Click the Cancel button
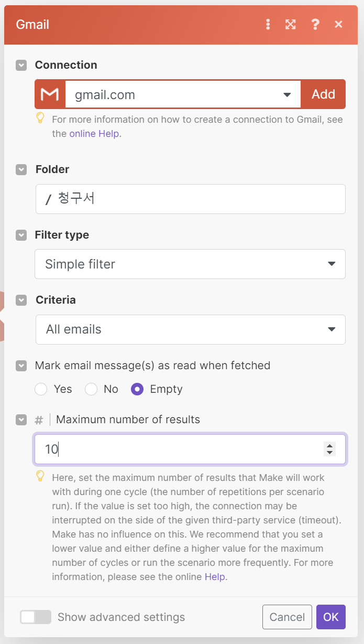This screenshot has height=644, width=364. point(287,617)
